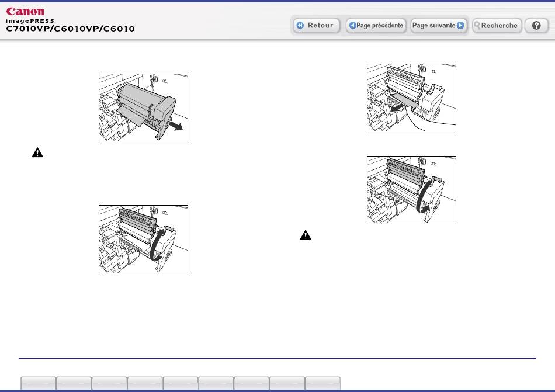555x392 pixels.
Task: Go to Page suivante
Action: (x=438, y=26)
